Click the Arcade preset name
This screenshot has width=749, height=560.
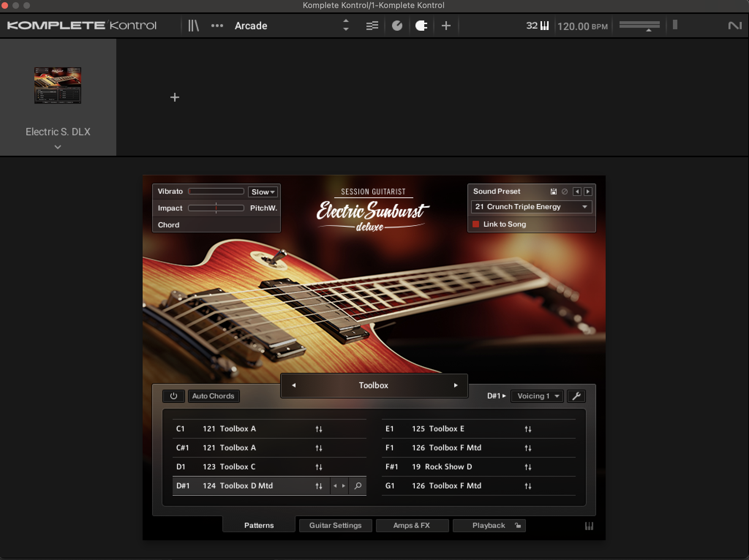tap(251, 26)
